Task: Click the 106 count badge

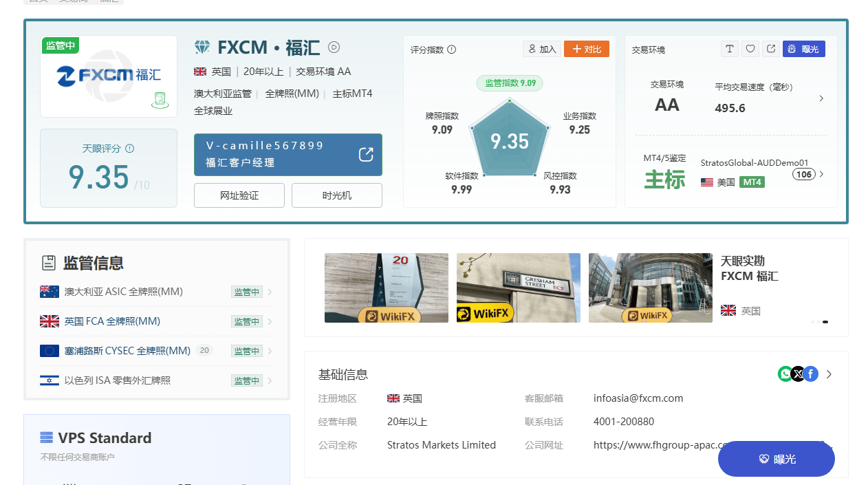Action: pyautogui.click(x=804, y=174)
